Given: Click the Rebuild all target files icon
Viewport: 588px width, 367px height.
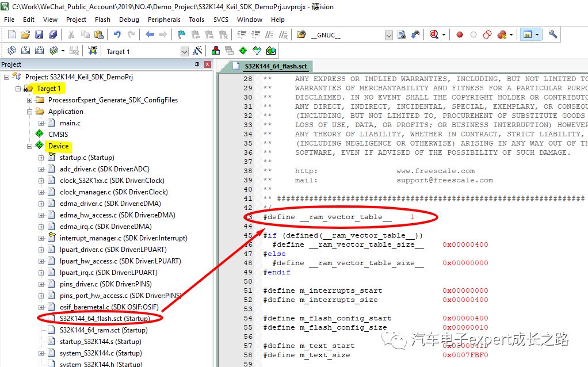Looking at the screenshot, I should pos(39,49).
